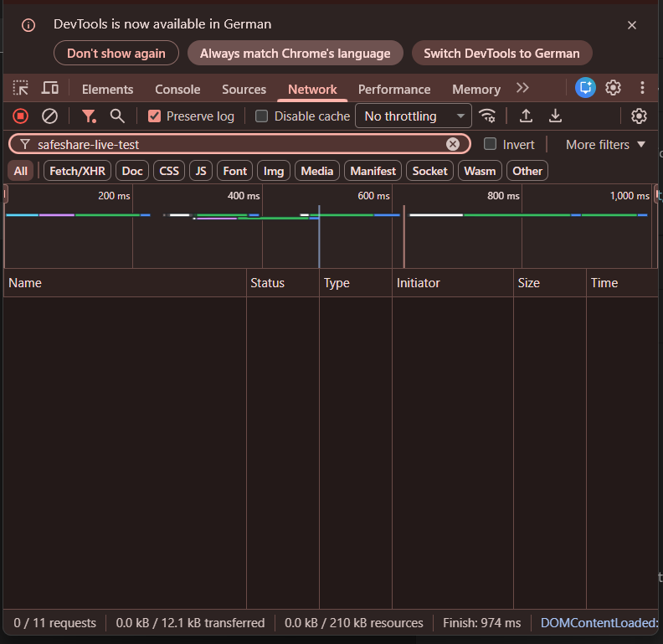This screenshot has width=663, height=644.
Task: Sort by the Type column header
Action: (x=356, y=283)
